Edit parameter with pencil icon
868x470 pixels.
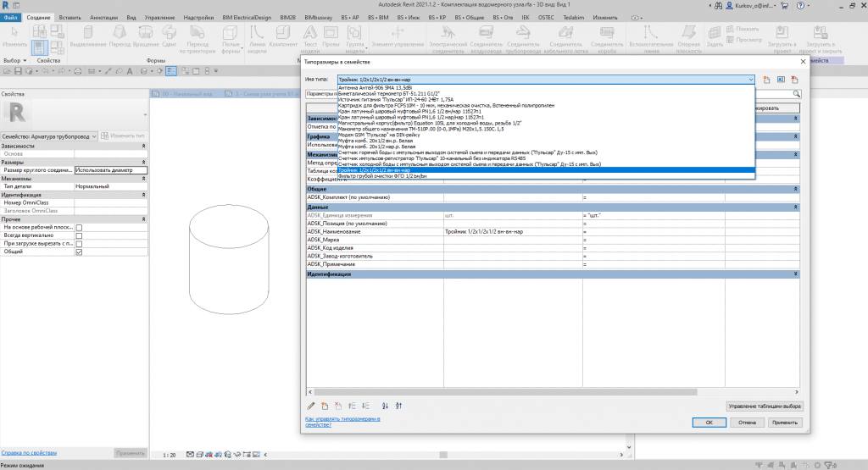[311, 406]
